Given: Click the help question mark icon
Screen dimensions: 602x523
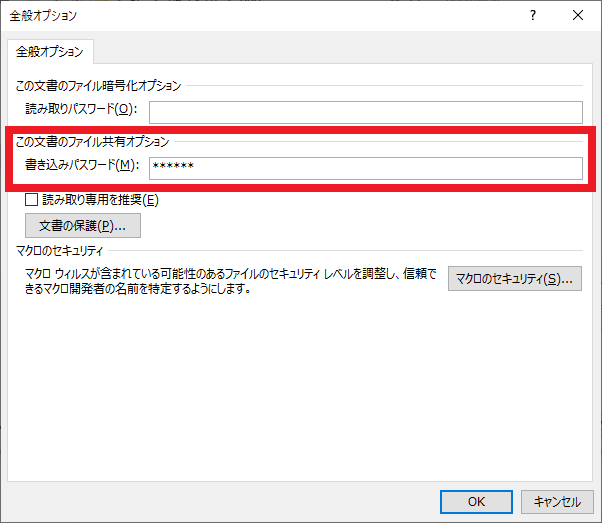Looking at the screenshot, I should (x=533, y=16).
